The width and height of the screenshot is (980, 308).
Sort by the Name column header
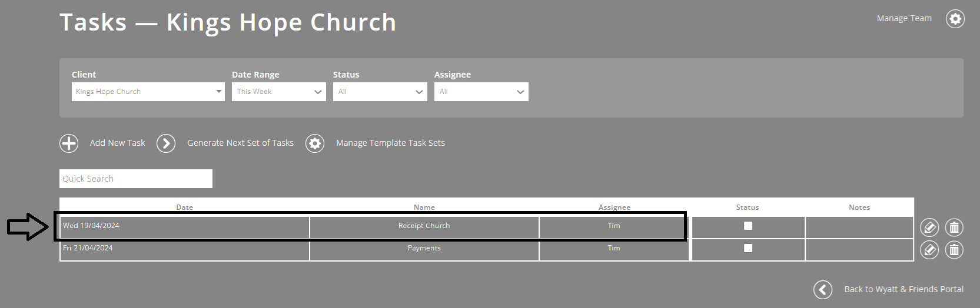(424, 207)
